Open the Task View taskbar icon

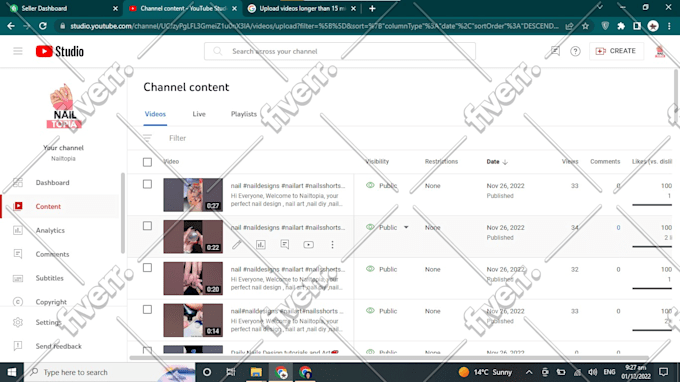point(231,372)
